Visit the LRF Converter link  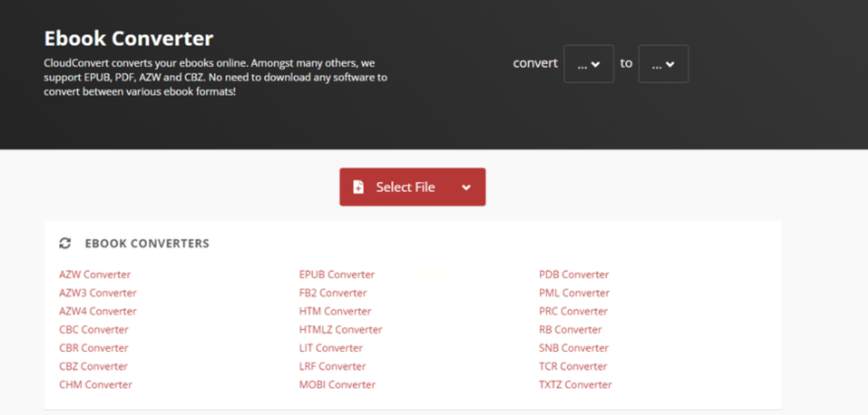(x=333, y=366)
